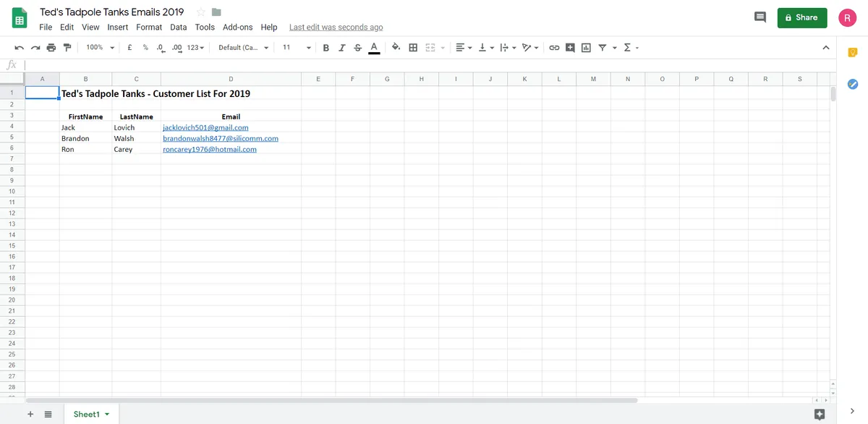Open comment history icon

(760, 17)
